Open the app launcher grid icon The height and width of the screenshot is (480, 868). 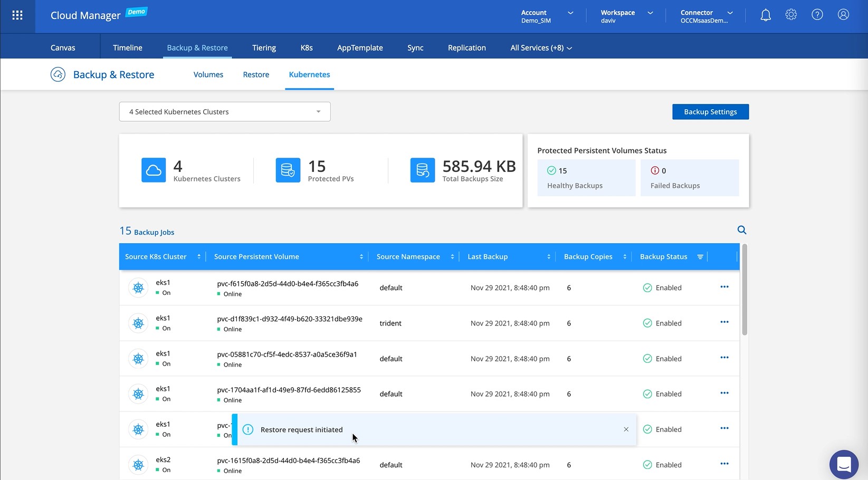(x=17, y=15)
